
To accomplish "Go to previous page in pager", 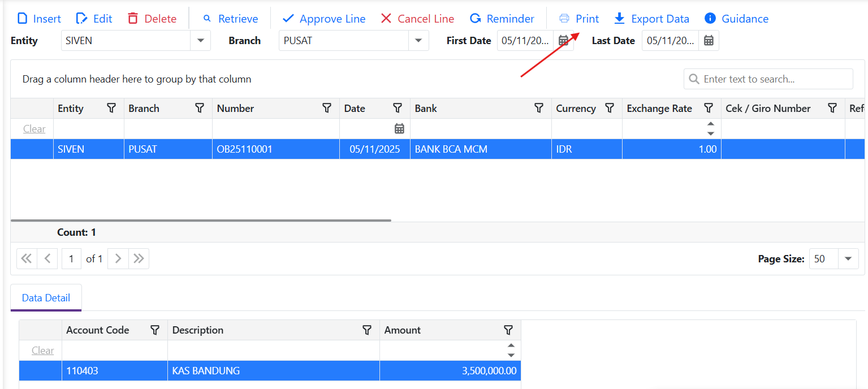I will (47, 258).
